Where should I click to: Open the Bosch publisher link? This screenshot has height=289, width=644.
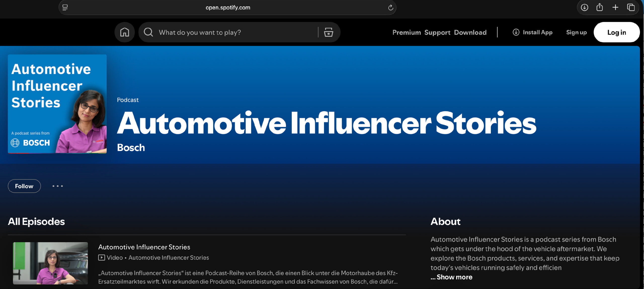click(131, 148)
